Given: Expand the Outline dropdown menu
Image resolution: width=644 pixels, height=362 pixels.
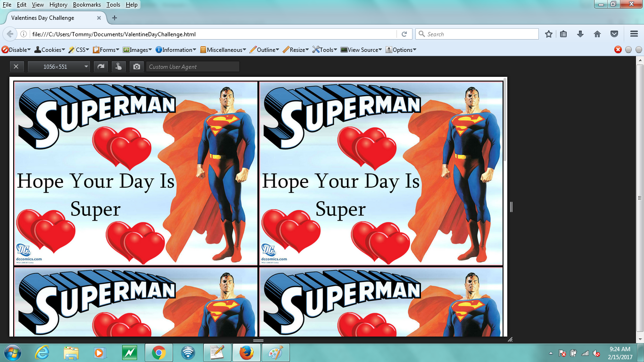Looking at the screenshot, I should (x=264, y=49).
